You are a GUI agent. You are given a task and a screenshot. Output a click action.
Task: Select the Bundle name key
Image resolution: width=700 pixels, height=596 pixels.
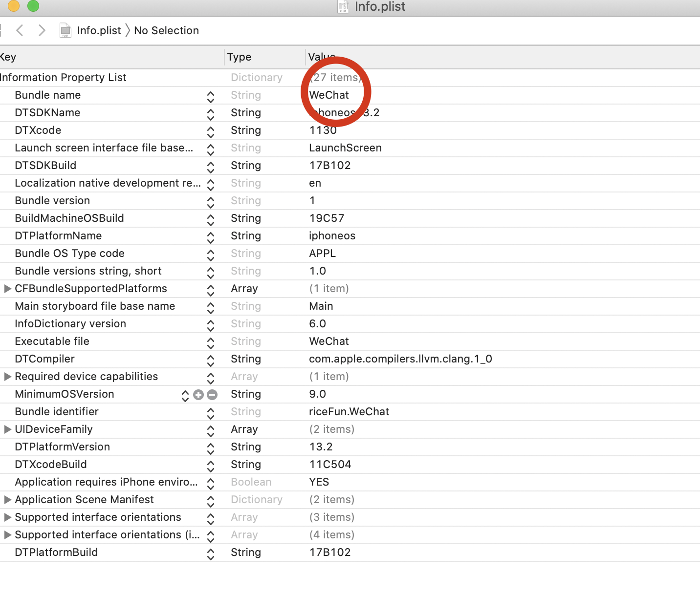tap(47, 95)
